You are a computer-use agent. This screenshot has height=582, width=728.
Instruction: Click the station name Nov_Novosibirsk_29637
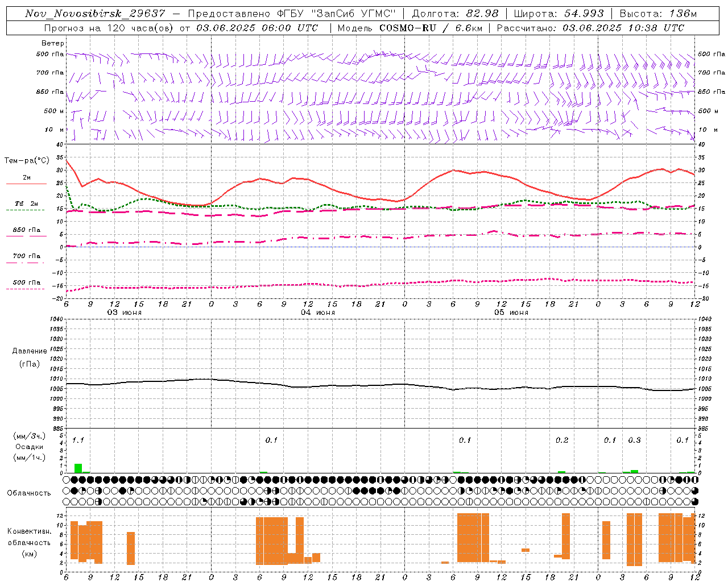coord(95,14)
